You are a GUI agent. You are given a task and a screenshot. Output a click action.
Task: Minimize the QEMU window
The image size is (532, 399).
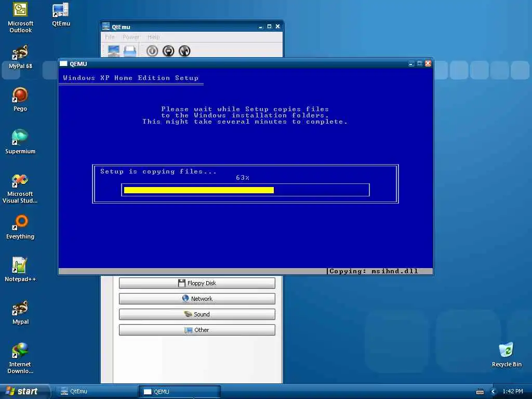(411, 63)
